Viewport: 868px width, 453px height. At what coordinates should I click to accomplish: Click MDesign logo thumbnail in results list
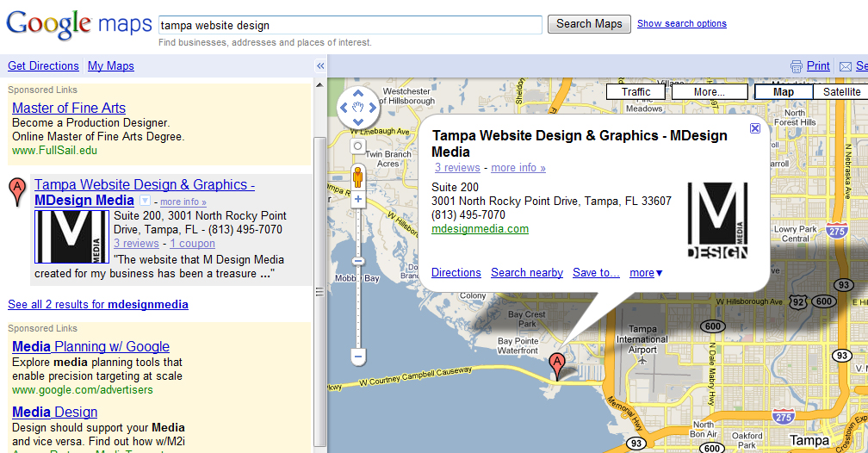coord(72,237)
